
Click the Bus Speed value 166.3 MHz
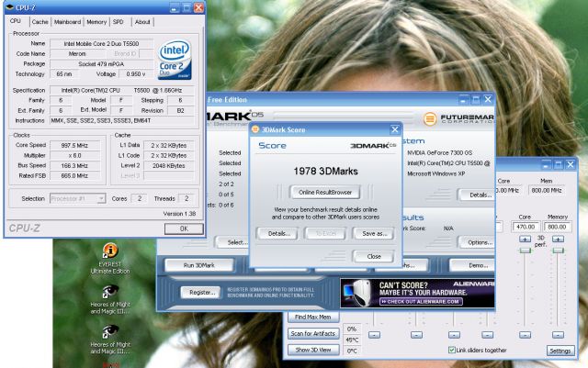coord(74,165)
